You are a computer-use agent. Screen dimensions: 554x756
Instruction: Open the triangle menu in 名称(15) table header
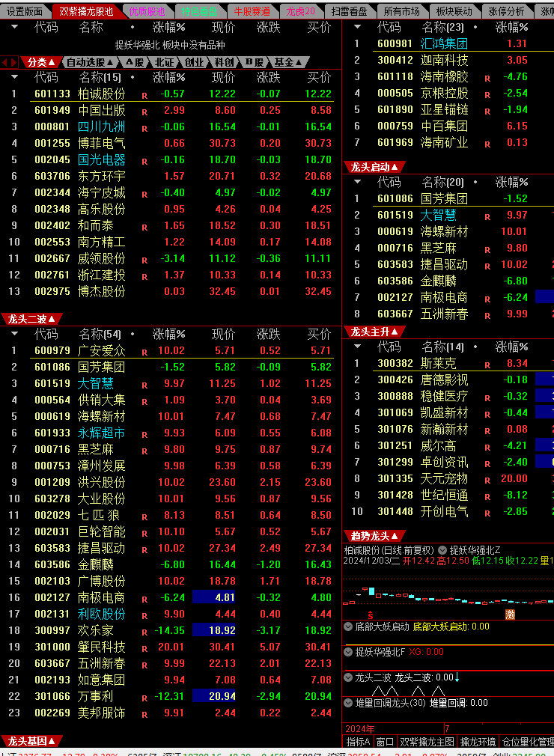tap(14, 76)
